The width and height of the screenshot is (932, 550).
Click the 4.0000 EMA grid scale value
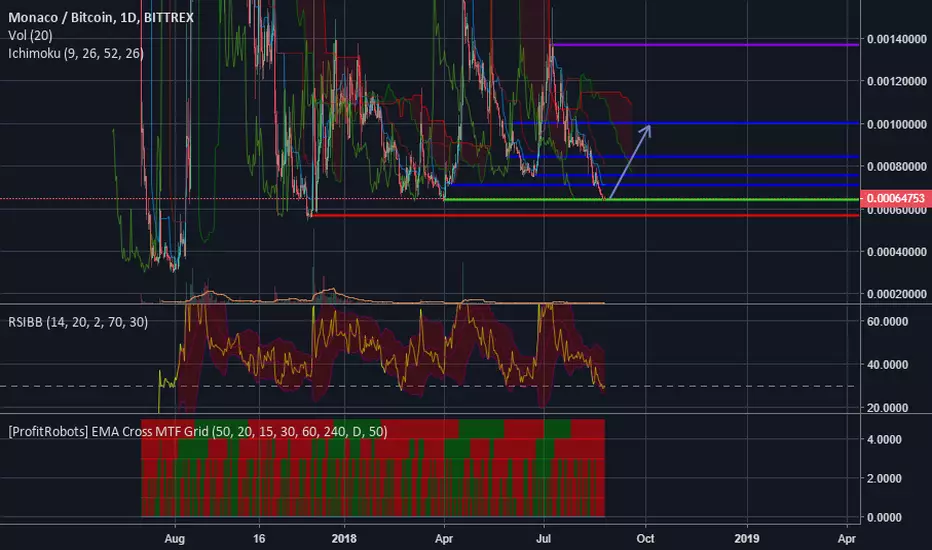tap(884, 439)
